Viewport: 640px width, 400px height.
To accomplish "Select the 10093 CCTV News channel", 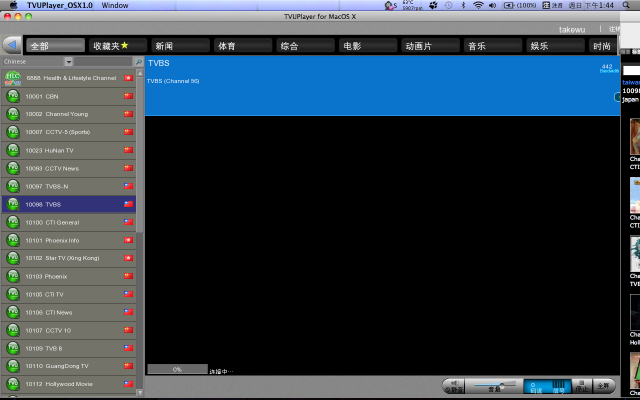I will [69, 168].
